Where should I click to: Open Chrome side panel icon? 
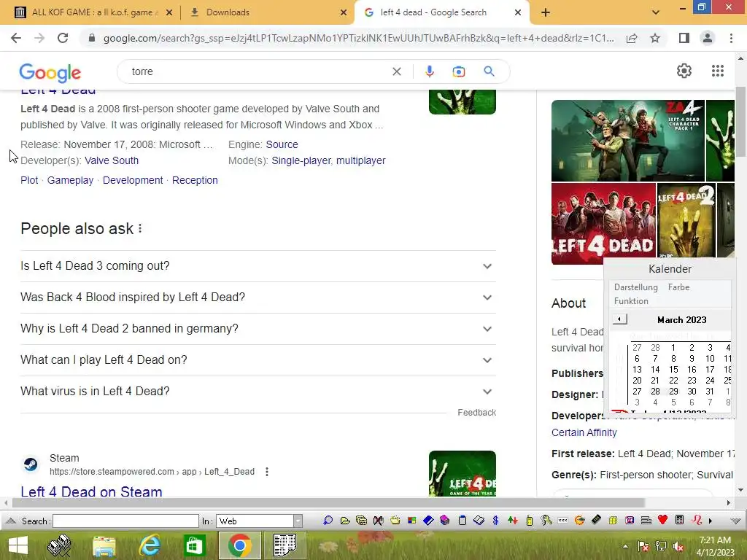click(684, 38)
